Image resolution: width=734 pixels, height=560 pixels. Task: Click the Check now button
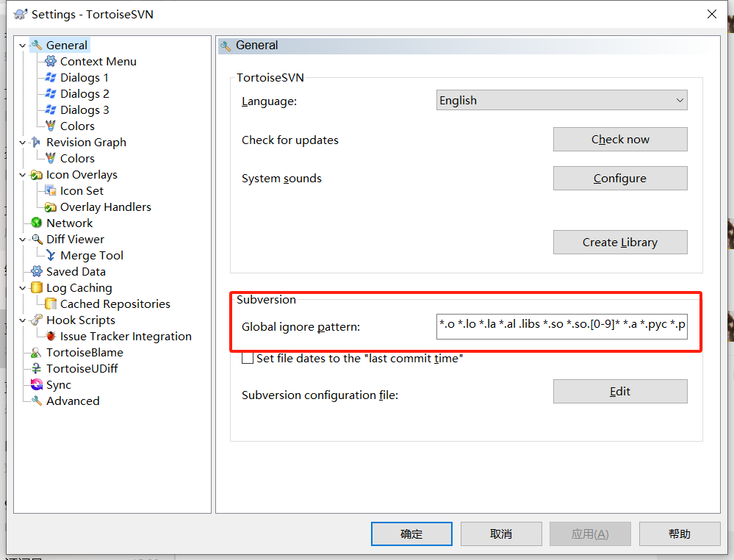pos(620,139)
